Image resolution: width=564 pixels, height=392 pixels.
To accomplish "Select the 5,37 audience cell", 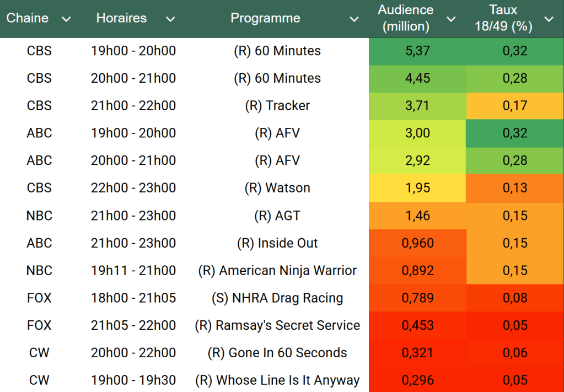I will [x=417, y=51].
